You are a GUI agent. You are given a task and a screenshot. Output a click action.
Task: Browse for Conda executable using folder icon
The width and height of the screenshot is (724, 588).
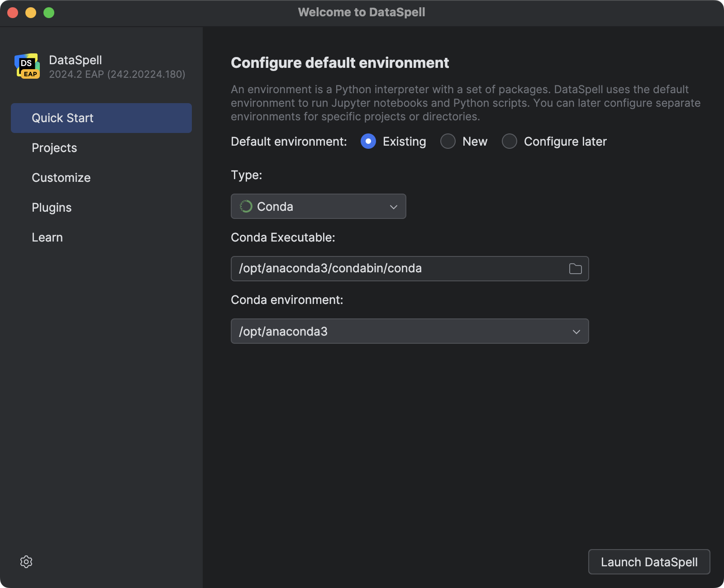click(575, 268)
